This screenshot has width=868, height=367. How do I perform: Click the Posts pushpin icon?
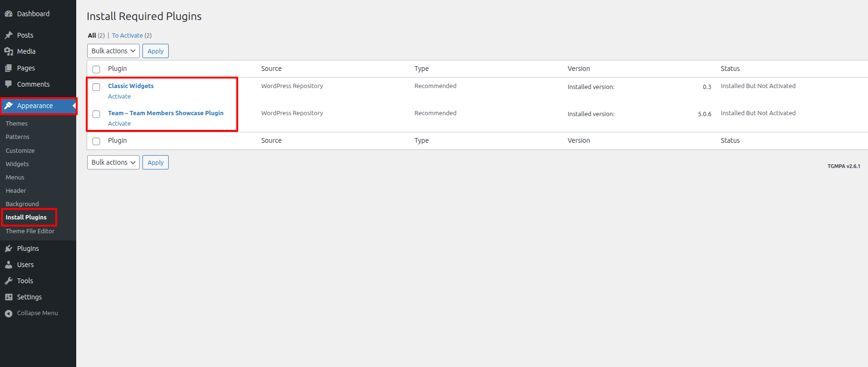click(x=9, y=35)
